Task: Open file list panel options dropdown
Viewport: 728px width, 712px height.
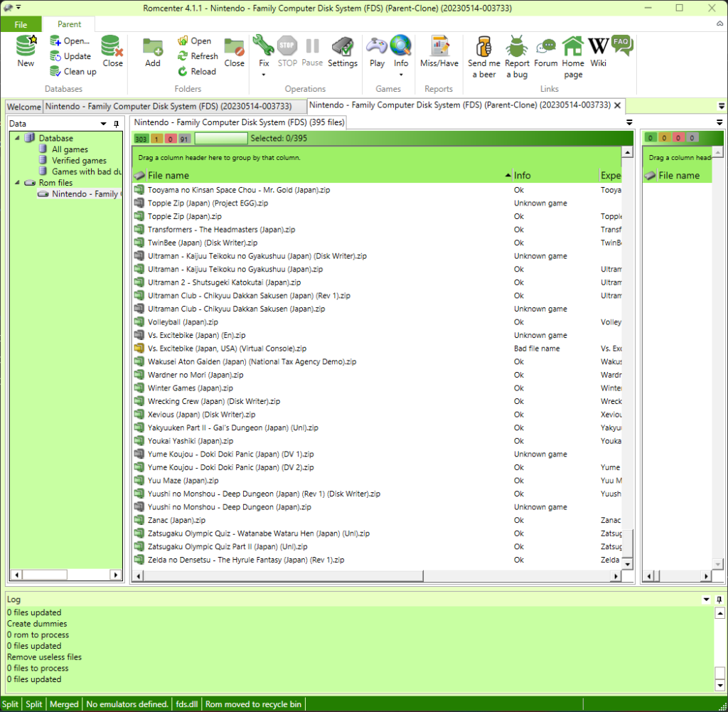Action: click(x=629, y=122)
